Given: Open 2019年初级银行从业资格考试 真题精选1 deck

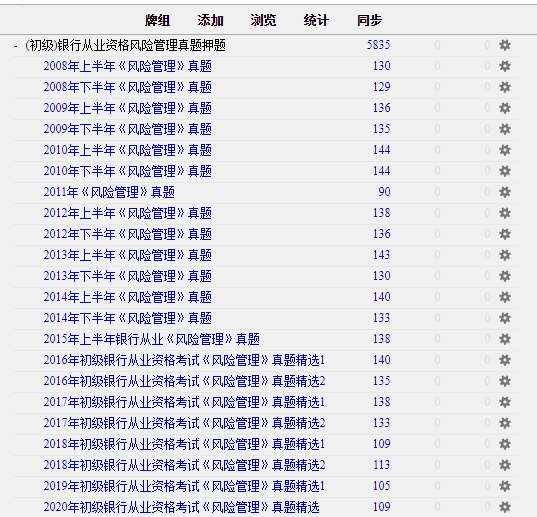Looking at the screenshot, I should [x=184, y=486].
